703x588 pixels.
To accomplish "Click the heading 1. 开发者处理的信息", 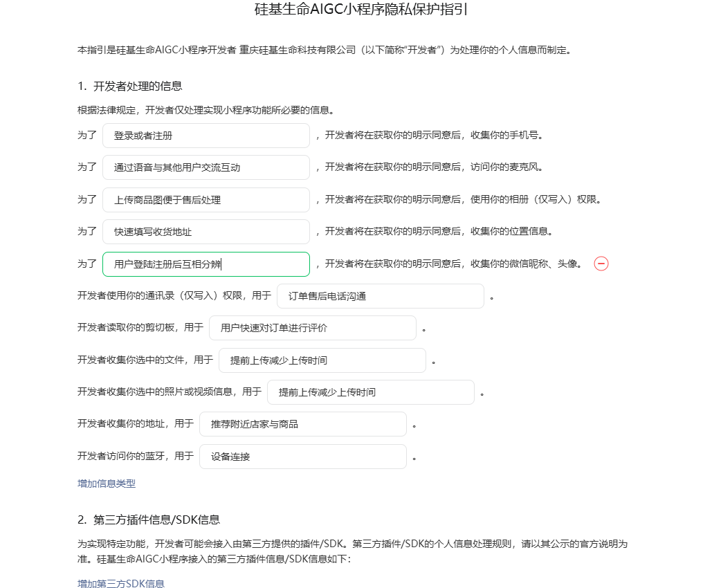I will click(129, 86).
